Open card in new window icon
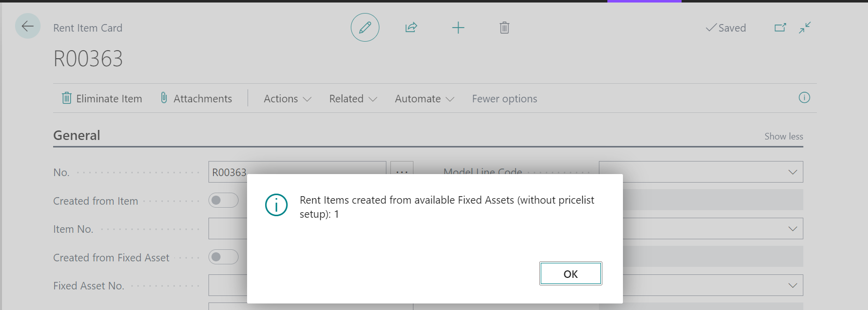 pyautogui.click(x=780, y=28)
